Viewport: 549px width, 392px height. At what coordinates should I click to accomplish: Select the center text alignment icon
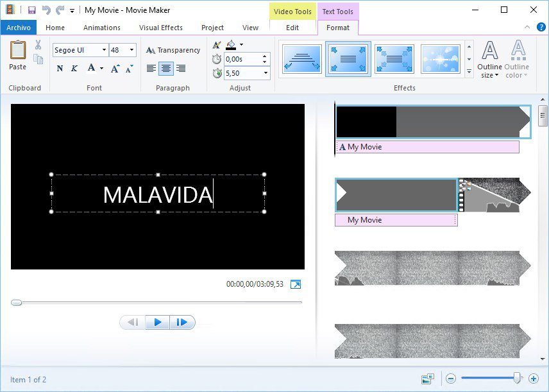tap(165, 67)
